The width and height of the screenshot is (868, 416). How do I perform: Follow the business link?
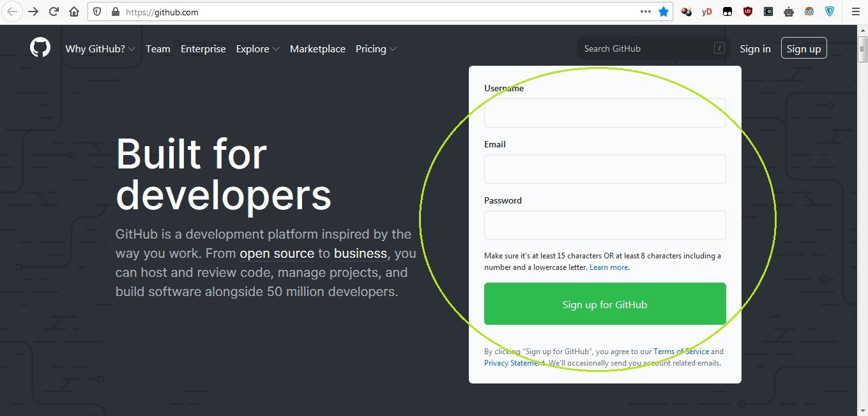pyautogui.click(x=360, y=253)
